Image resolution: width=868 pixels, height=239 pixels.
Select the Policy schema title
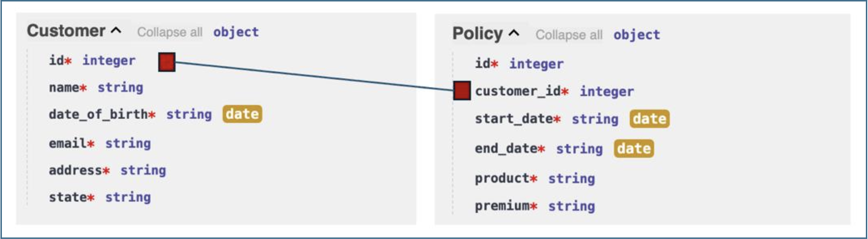[x=477, y=33]
